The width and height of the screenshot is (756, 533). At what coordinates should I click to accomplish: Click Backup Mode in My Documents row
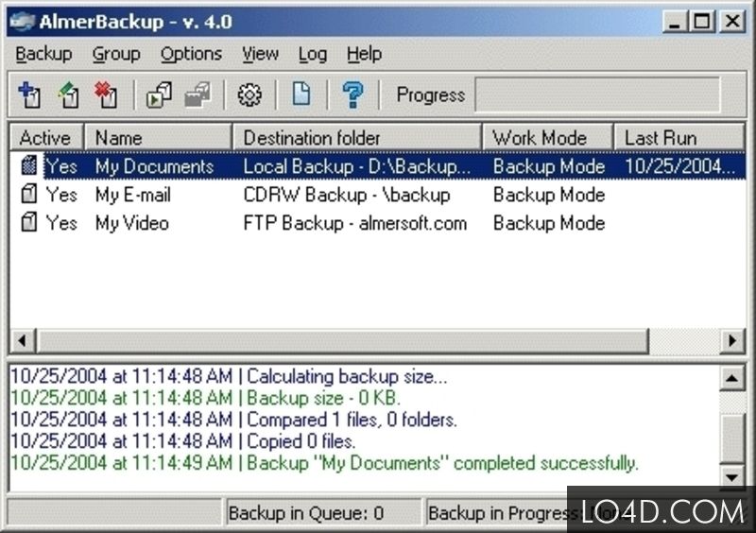click(x=549, y=166)
